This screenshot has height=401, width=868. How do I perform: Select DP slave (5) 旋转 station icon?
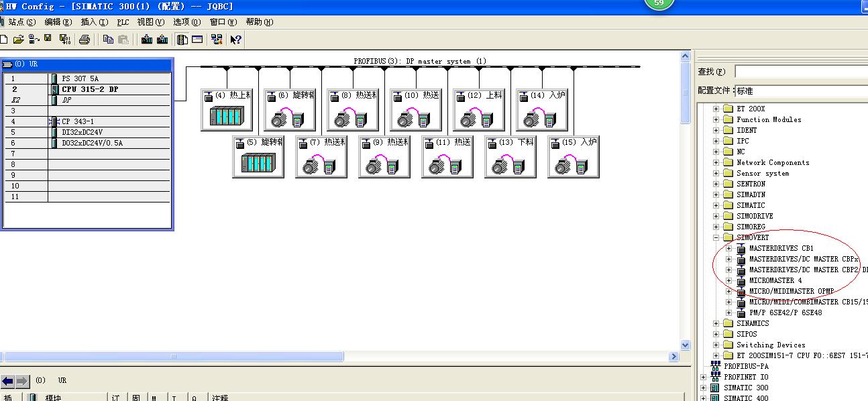point(258,157)
